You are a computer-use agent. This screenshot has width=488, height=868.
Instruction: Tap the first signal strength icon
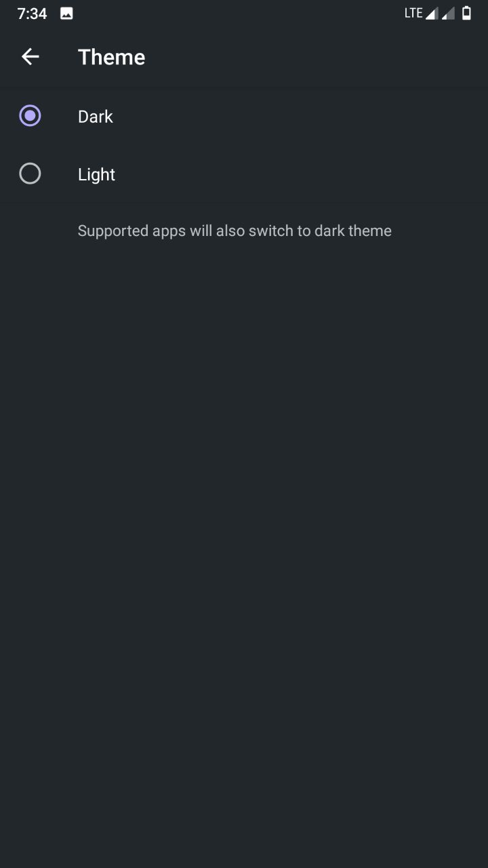point(432,14)
